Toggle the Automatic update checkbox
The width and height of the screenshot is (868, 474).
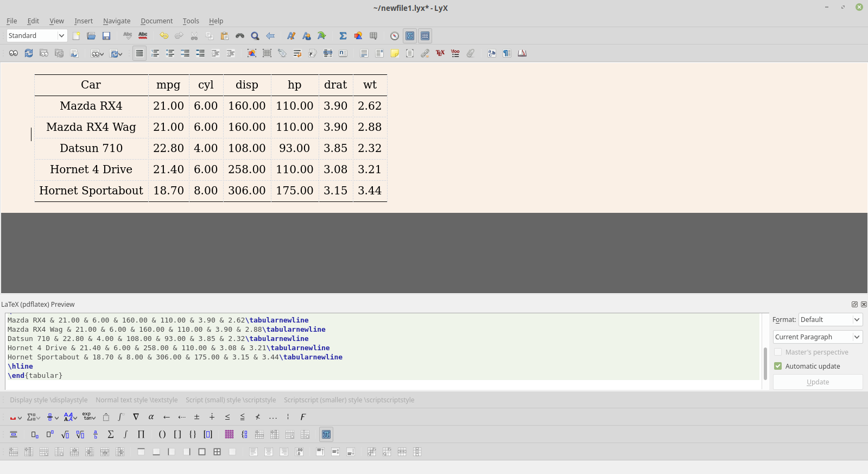click(778, 366)
